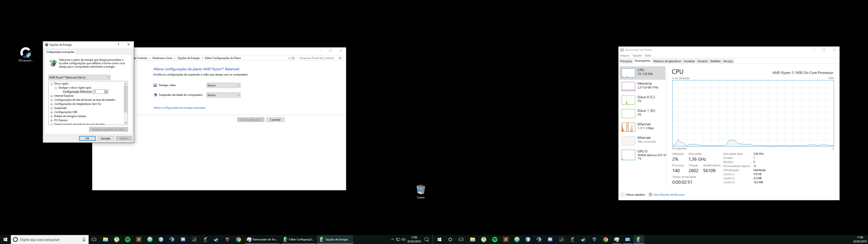Open Alterar configurações de energia avançadas link
Image resolution: width=868 pixels, height=244 pixels.
pyautogui.click(x=179, y=108)
